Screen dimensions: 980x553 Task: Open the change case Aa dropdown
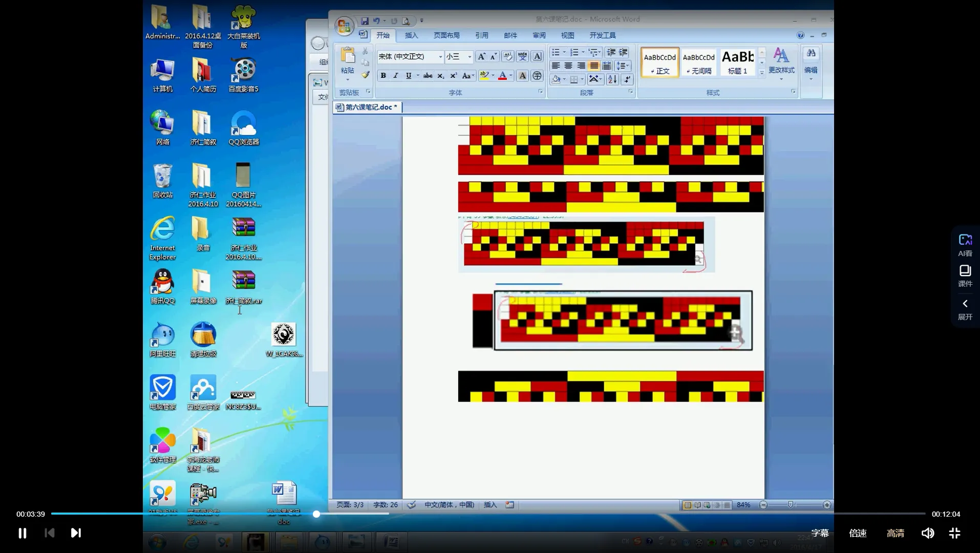coord(468,76)
